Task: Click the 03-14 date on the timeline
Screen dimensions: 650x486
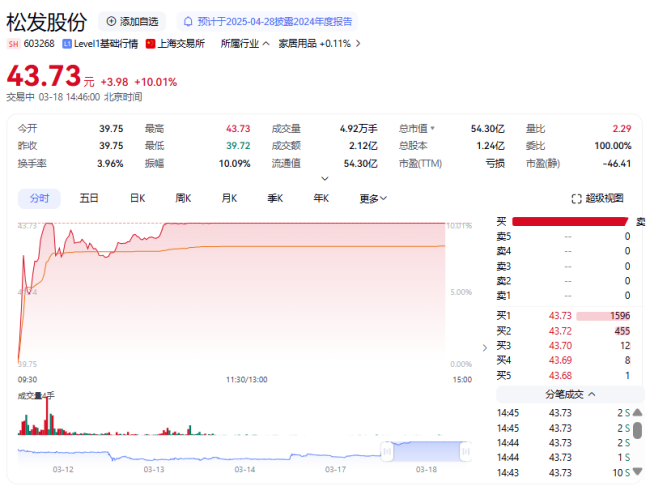Action: (245, 469)
